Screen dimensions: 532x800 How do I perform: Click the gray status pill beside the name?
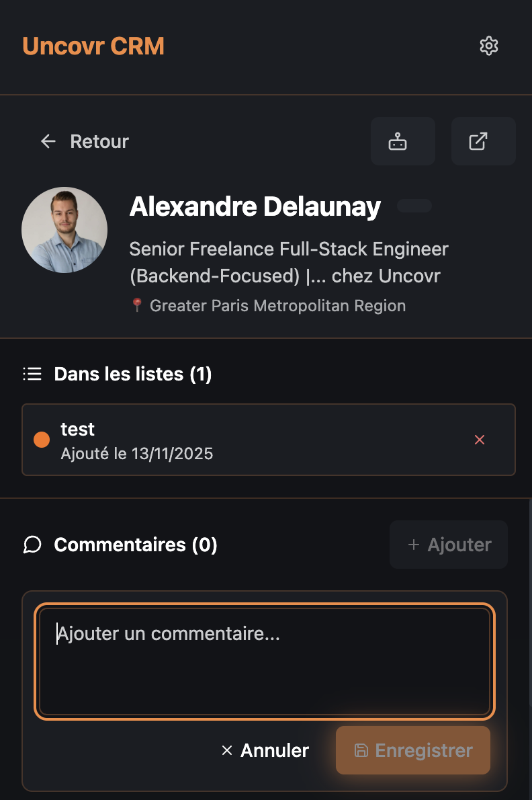click(x=414, y=206)
